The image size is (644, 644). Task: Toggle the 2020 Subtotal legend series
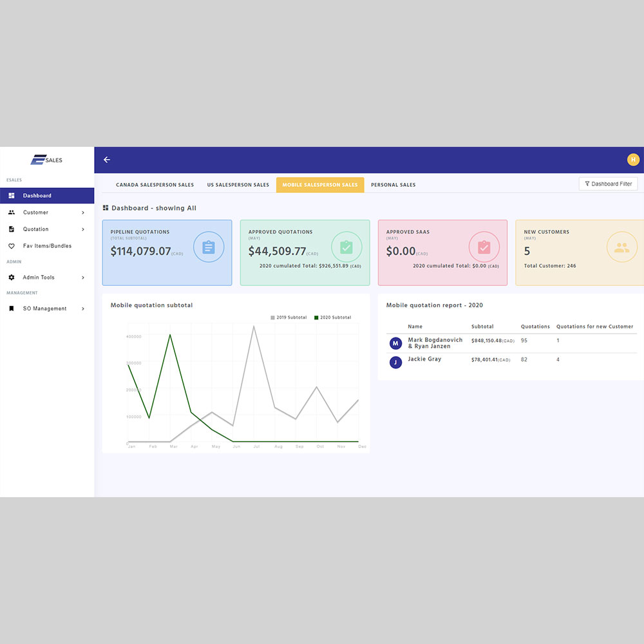pyautogui.click(x=332, y=317)
